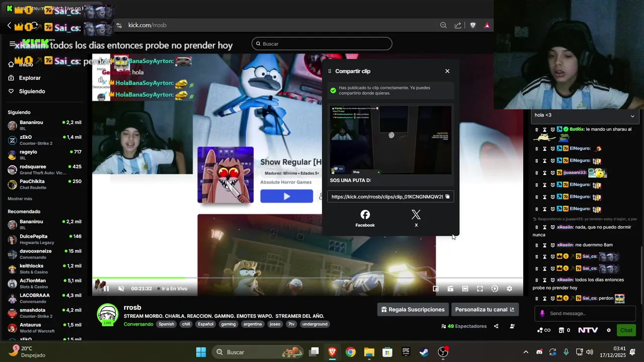Open Personaliza tu canal
Screen dimensions: 644x362
point(485,309)
